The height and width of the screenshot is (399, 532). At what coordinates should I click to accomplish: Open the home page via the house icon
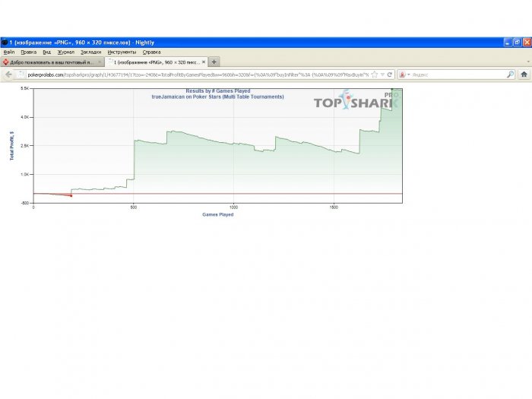[x=524, y=74]
